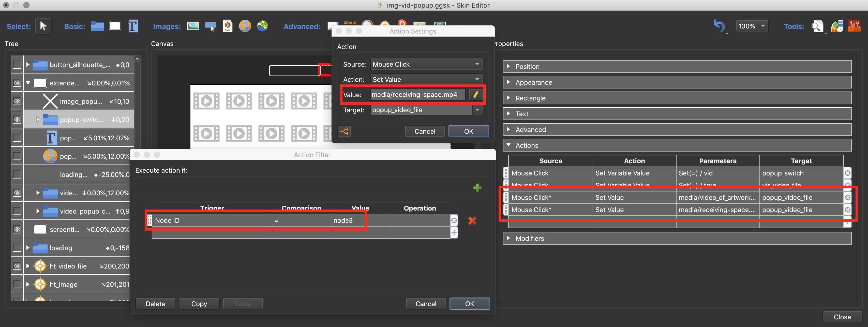
Task: Open the color palette tool
Action: 837,26
